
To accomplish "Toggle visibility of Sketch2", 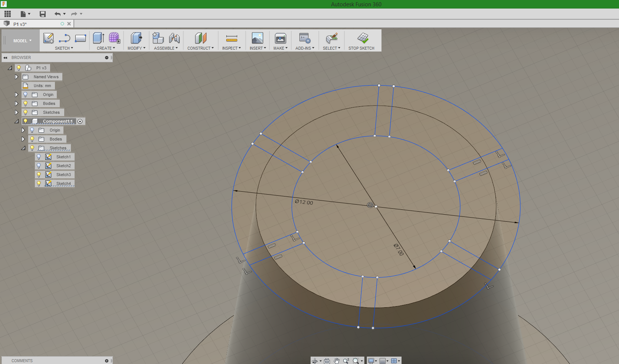I will [39, 166].
